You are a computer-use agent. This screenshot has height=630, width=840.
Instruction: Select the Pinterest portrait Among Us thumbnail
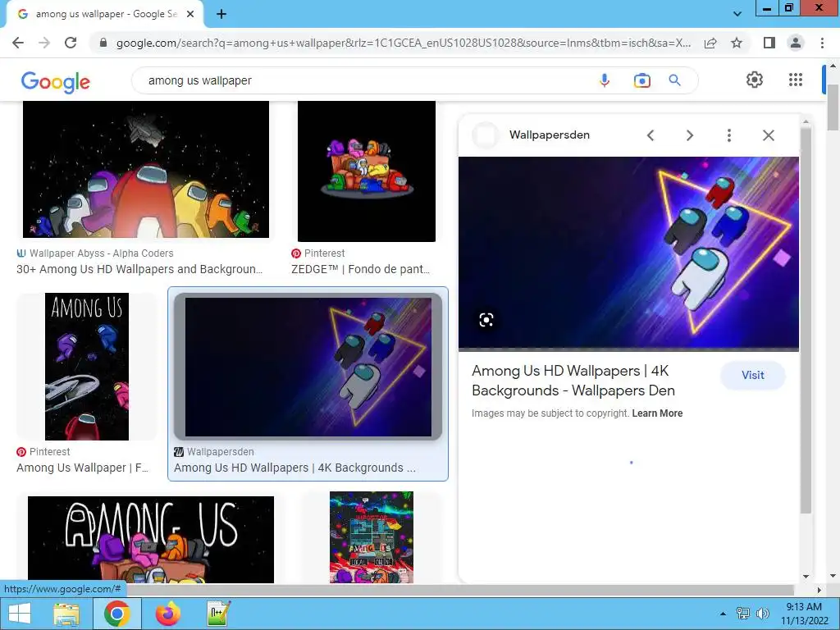87,367
